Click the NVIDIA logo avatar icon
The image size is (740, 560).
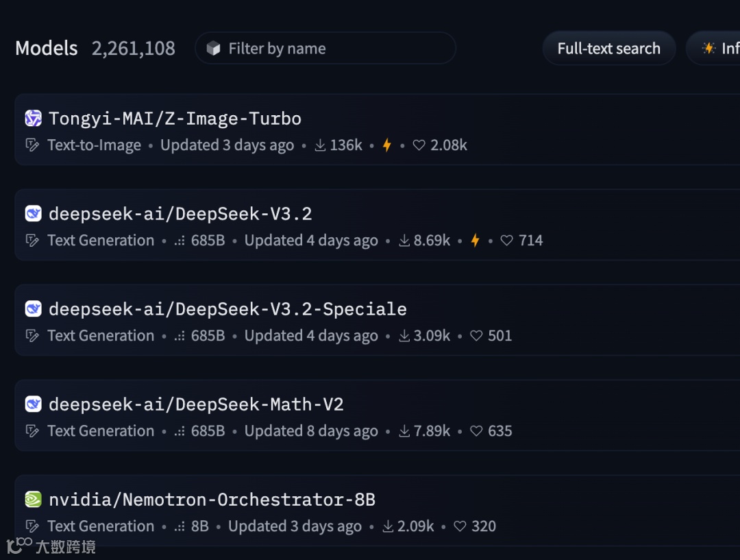coord(33,500)
